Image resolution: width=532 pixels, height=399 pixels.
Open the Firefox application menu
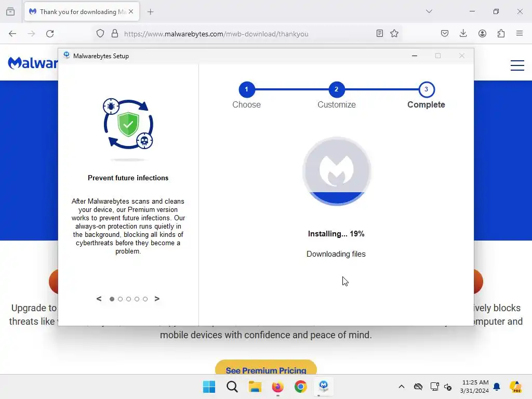[520, 33]
